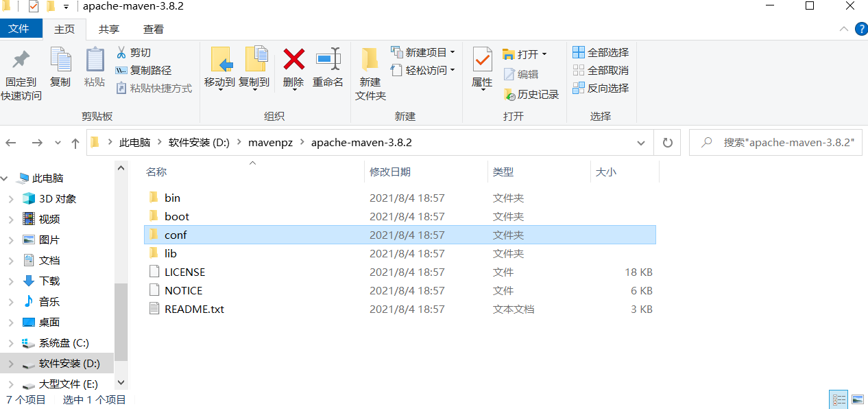Click the Cut (剪切) scissors icon

121,52
